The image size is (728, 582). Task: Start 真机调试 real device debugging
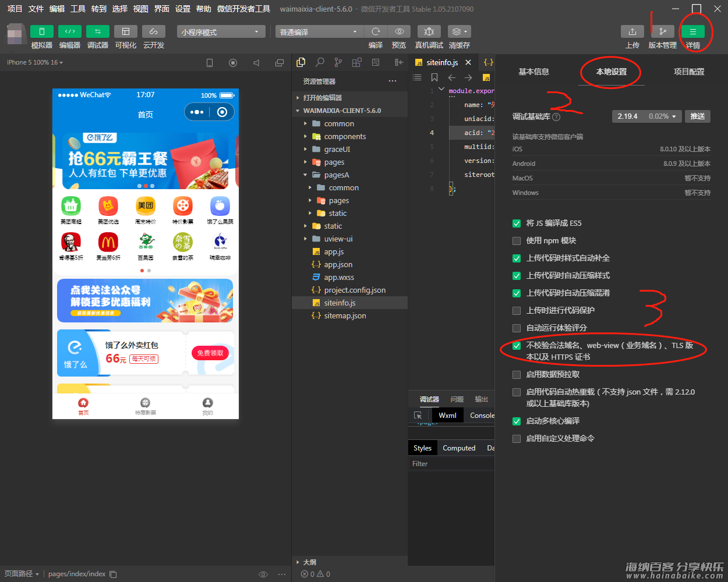pos(429,31)
